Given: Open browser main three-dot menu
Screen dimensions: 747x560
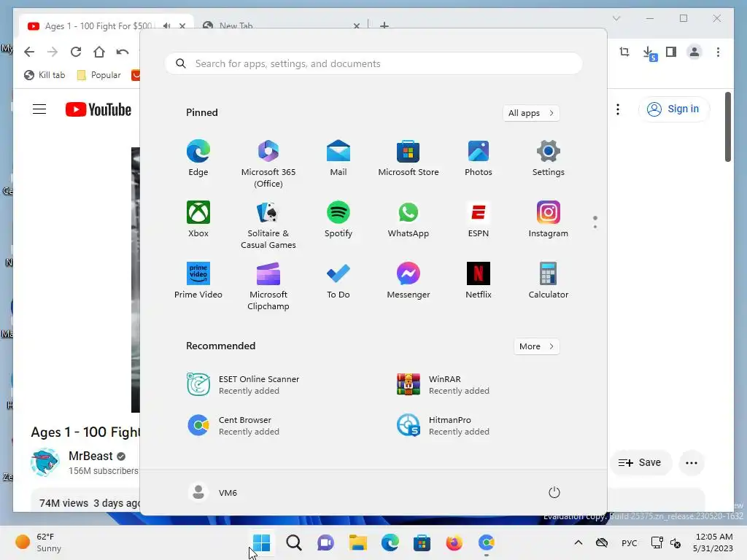Looking at the screenshot, I should click(718, 52).
